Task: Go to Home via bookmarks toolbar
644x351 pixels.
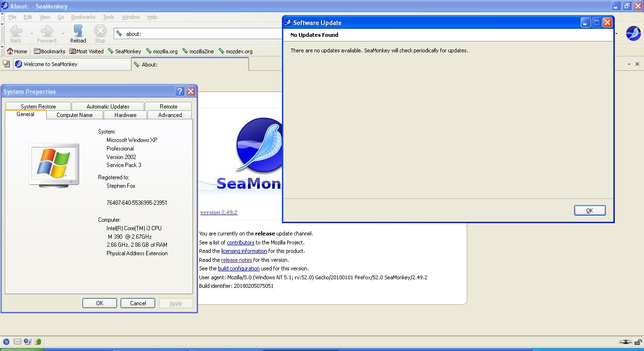Action: (17, 51)
